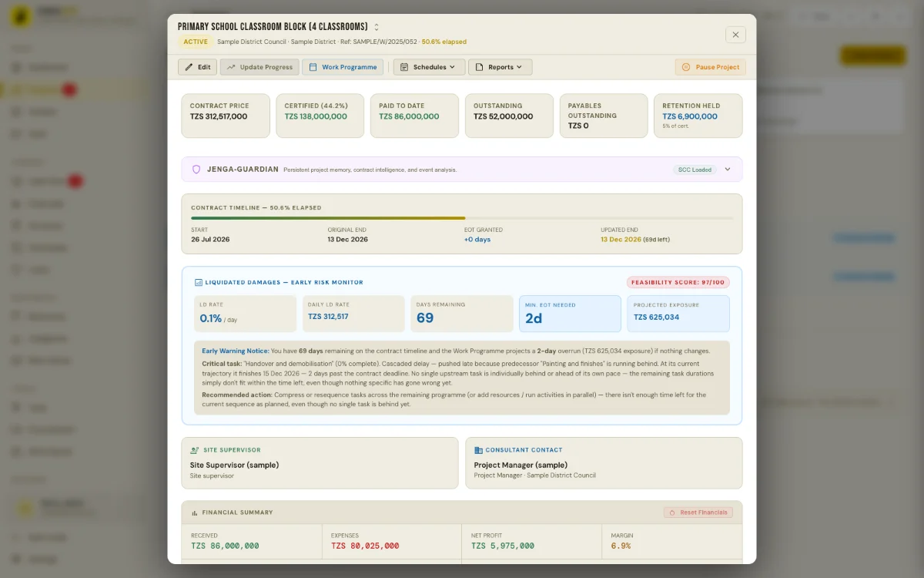This screenshot has height=578, width=924.
Task: Click the document icon on Reports
Action: tap(479, 67)
